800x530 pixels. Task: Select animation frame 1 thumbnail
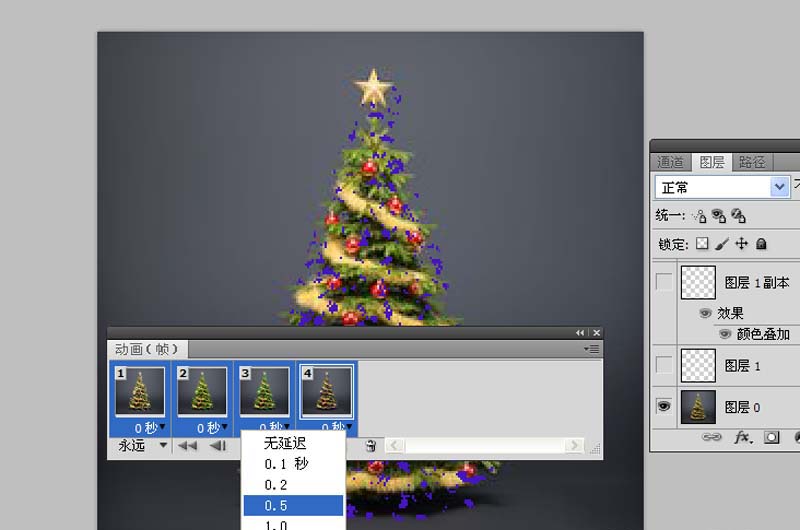pos(140,391)
